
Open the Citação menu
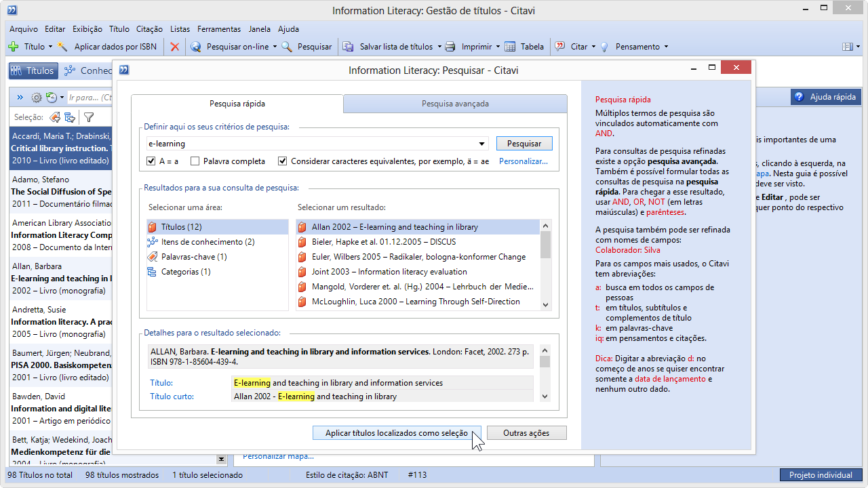(149, 29)
